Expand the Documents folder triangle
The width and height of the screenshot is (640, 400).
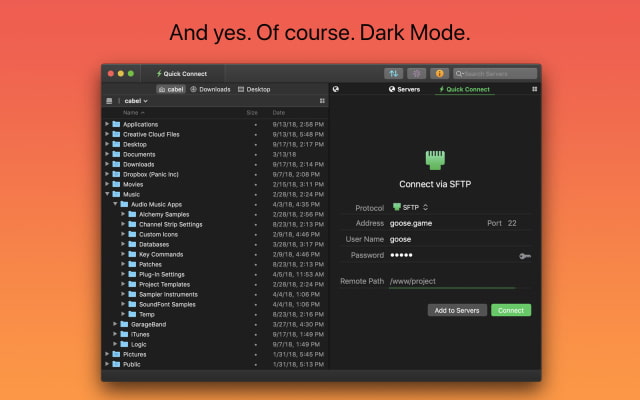[107, 154]
